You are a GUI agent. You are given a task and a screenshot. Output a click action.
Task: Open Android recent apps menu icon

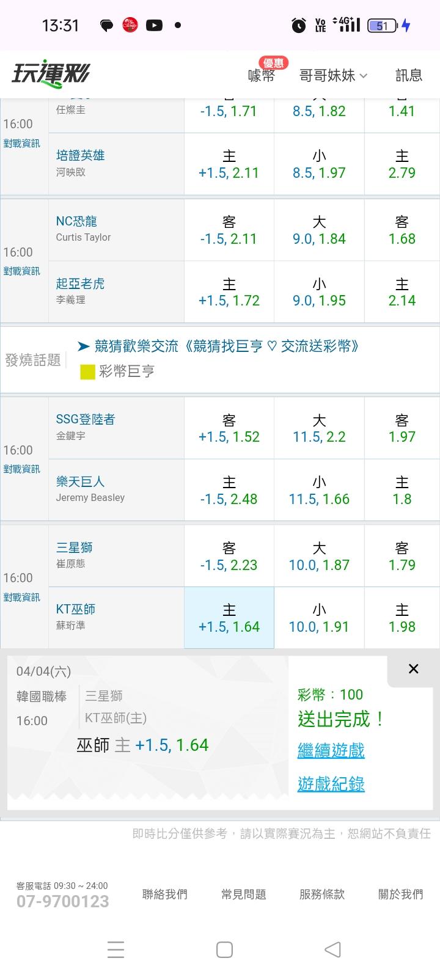pyautogui.click(x=116, y=949)
